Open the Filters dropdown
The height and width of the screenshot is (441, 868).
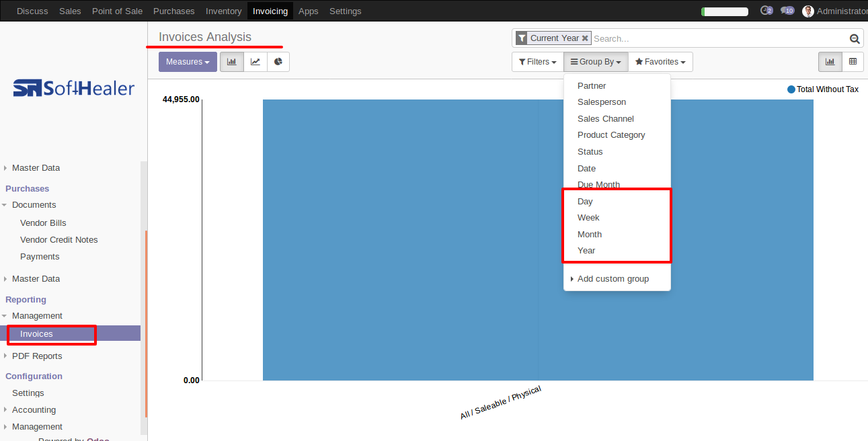pos(537,62)
